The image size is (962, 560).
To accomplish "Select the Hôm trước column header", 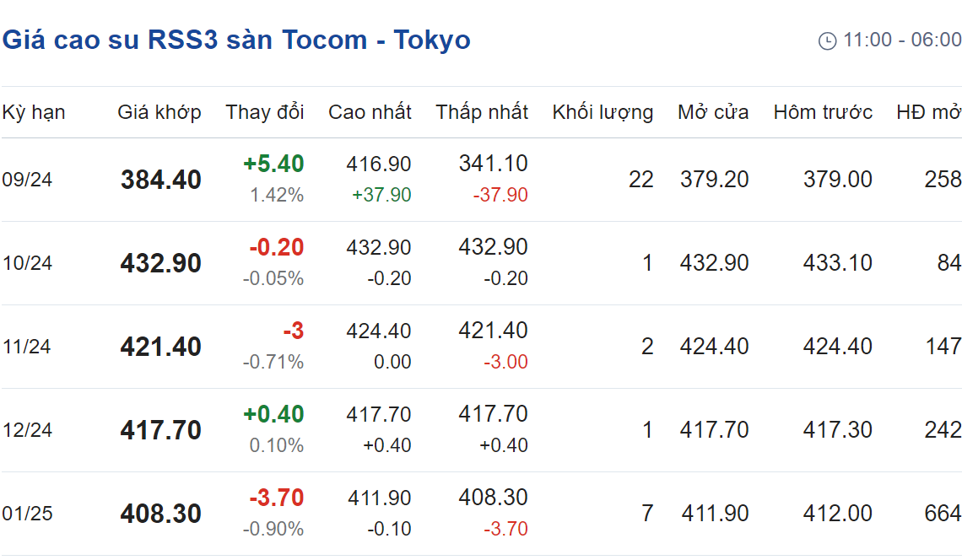I will (823, 112).
